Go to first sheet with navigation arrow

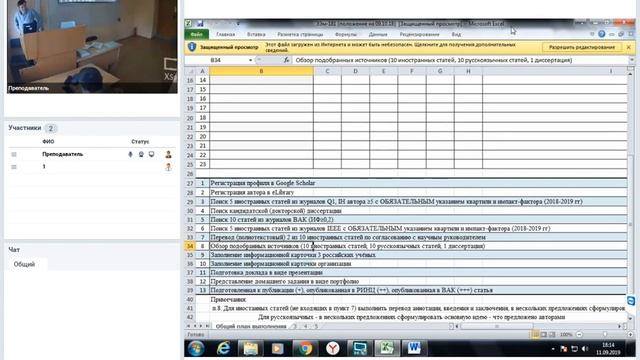tap(189, 326)
